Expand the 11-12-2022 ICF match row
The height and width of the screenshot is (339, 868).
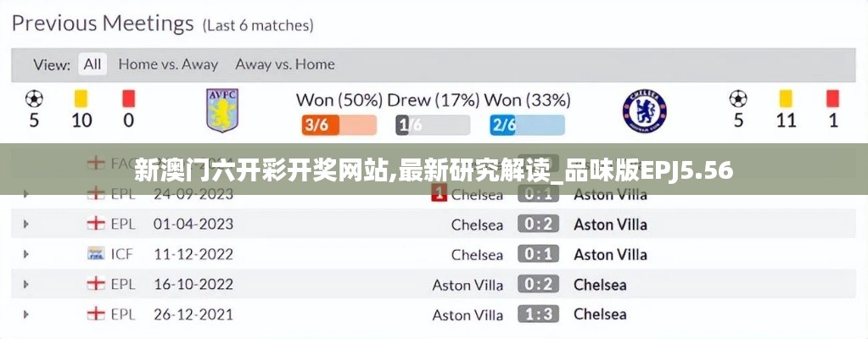[x=26, y=254]
